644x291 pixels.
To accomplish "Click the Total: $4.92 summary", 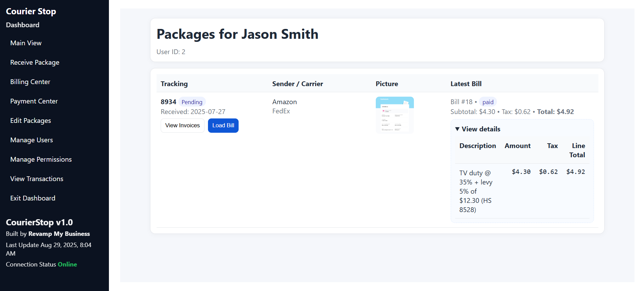I will pyautogui.click(x=556, y=112).
